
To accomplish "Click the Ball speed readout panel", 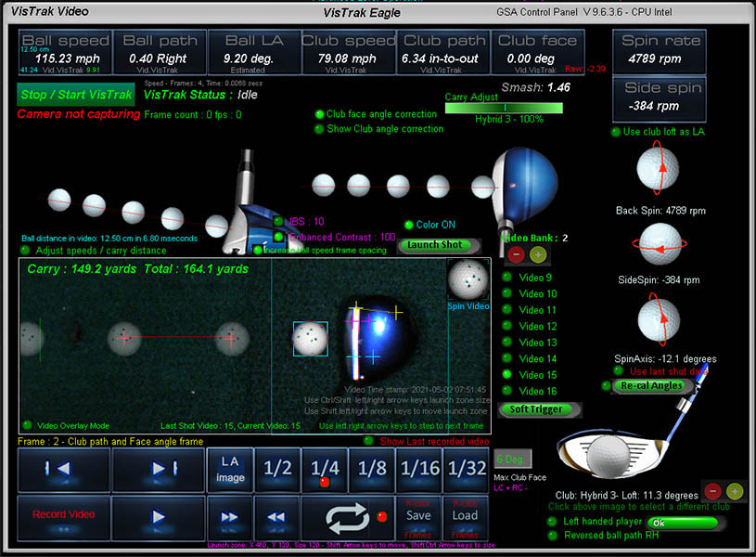I will 66,53.
